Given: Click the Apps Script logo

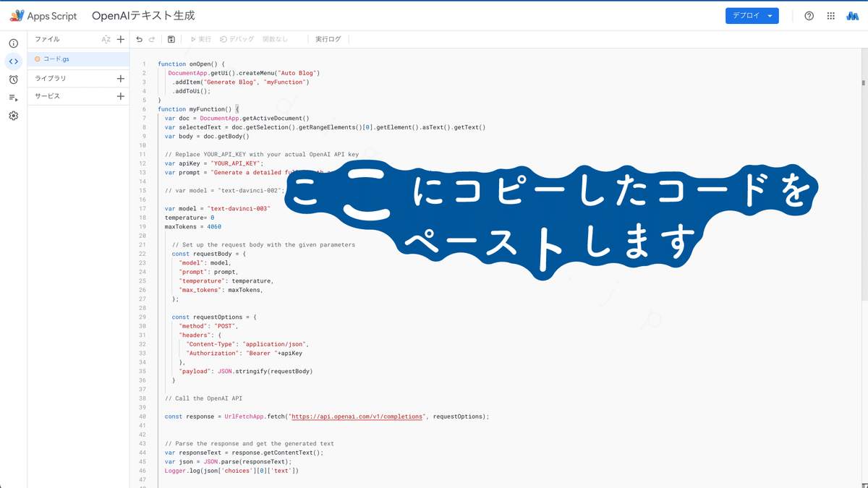Looking at the screenshot, I should point(43,15).
